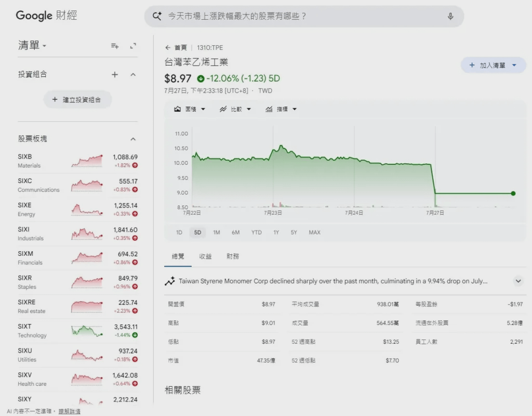Open the SIXR Staples sector row
532x416 pixels.
(77, 282)
